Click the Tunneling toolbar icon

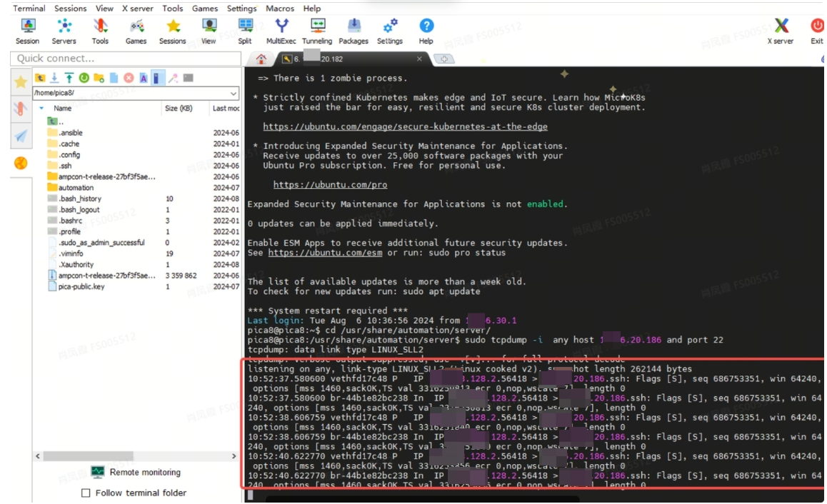(x=316, y=31)
